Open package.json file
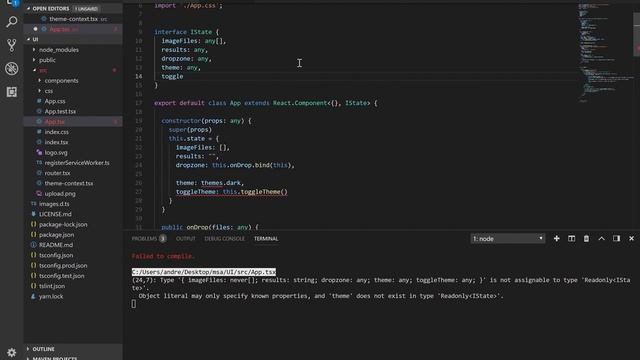The height and width of the screenshot is (360, 640). (x=56, y=235)
